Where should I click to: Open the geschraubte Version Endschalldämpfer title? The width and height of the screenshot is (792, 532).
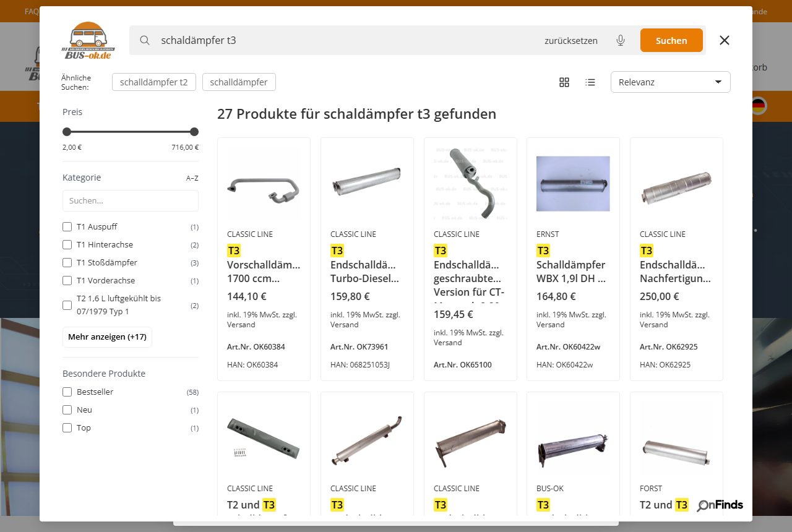[470, 273]
